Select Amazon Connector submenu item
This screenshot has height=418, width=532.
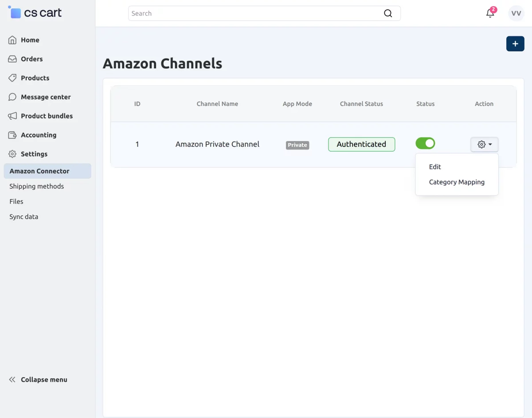pos(47,171)
